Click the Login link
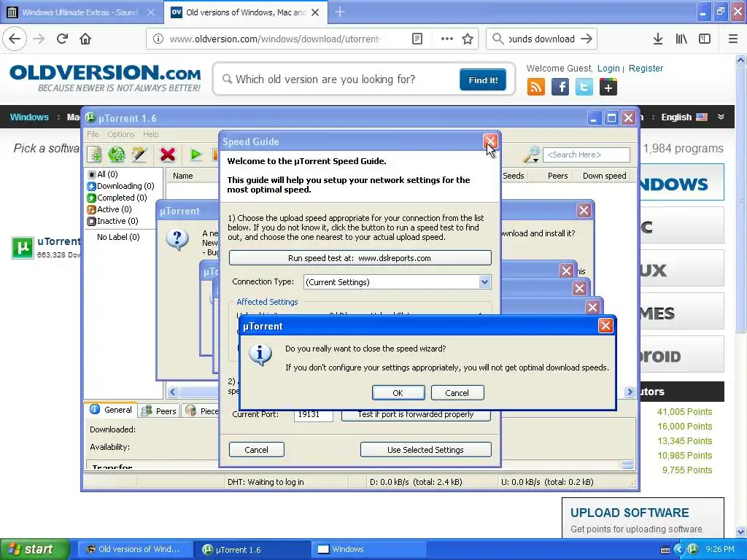This screenshot has height=560, width=747. [x=608, y=68]
